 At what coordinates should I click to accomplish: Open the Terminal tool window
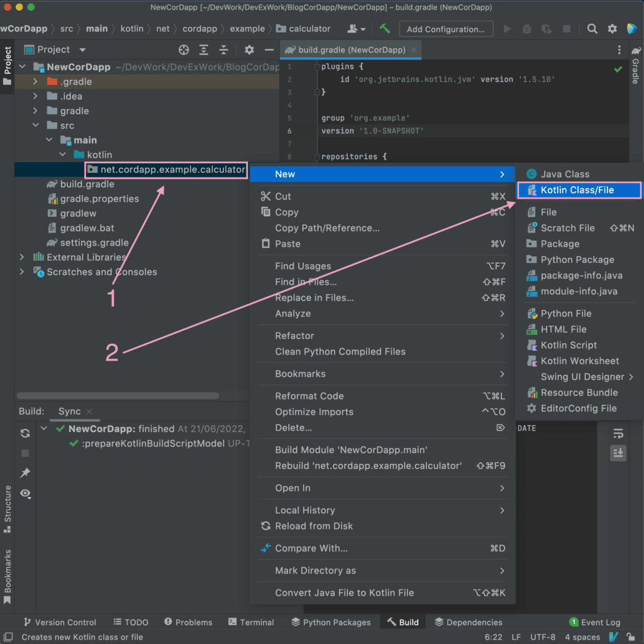[251, 622]
